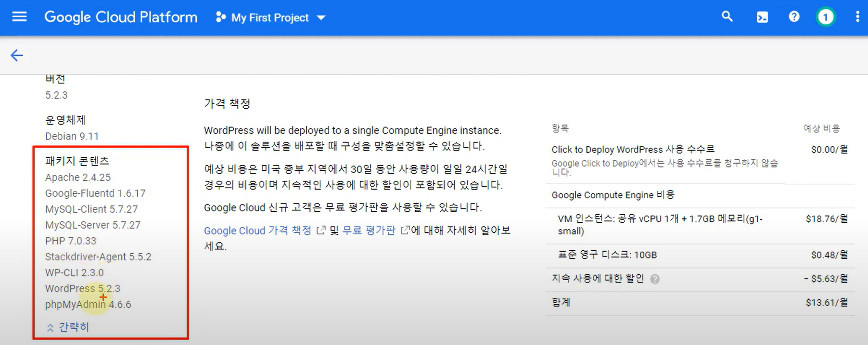This screenshot has height=345, width=868.
Task: Click the sustained use discount help icon
Action: coord(655,279)
